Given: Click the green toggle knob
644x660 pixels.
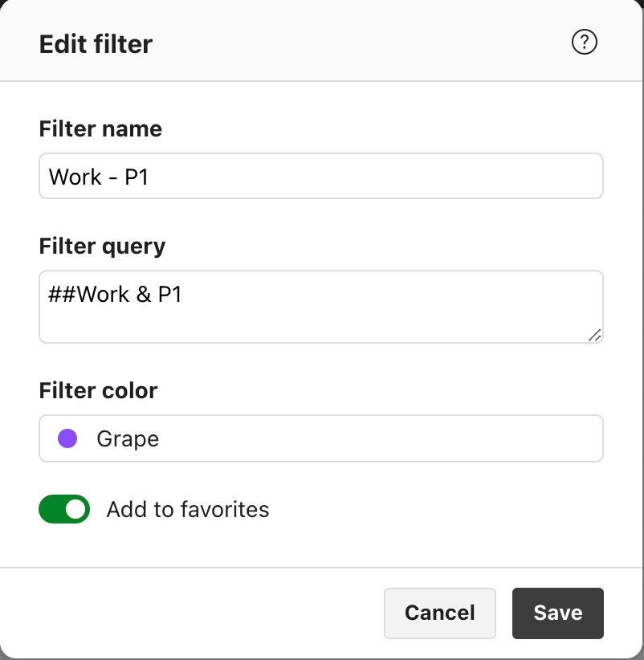Looking at the screenshot, I should tap(75, 509).
